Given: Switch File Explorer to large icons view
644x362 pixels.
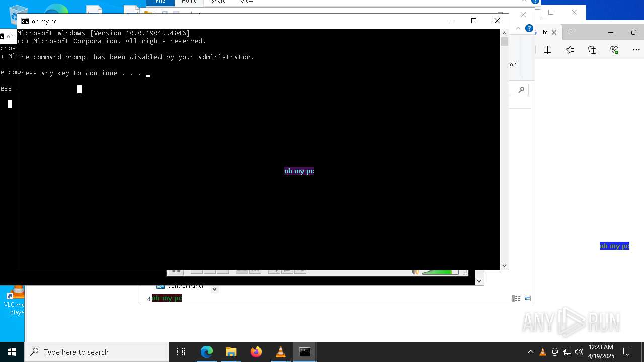Looking at the screenshot, I should pos(527,298).
